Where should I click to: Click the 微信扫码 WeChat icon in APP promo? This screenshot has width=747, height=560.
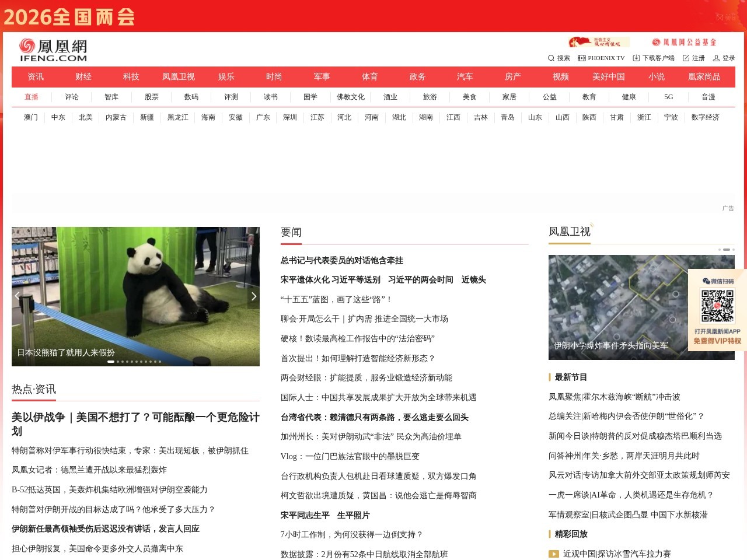[707, 281]
